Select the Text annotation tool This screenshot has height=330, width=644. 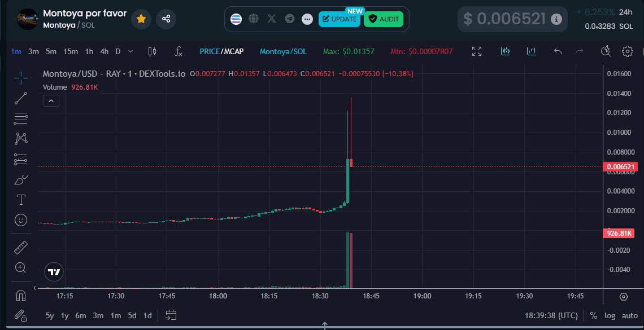pyautogui.click(x=21, y=200)
